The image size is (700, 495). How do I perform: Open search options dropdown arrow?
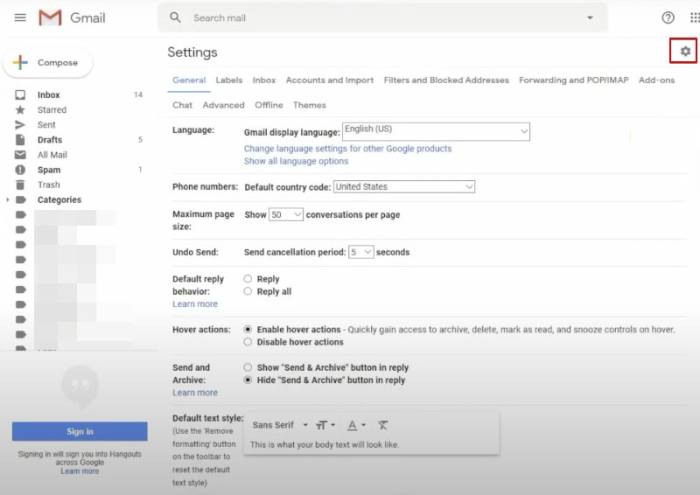click(590, 18)
